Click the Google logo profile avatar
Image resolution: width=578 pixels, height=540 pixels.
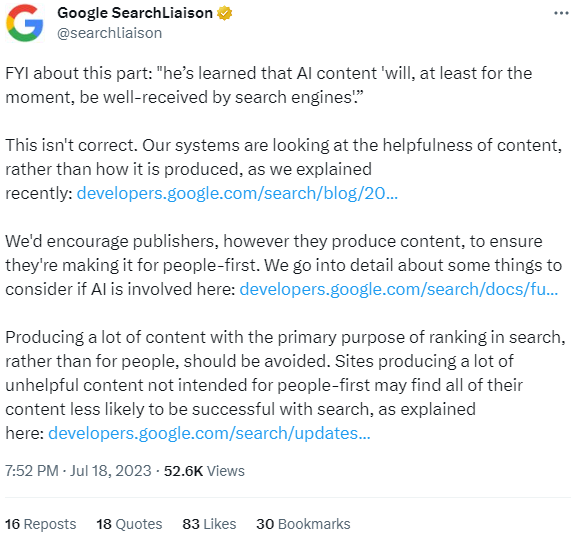point(25,23)
